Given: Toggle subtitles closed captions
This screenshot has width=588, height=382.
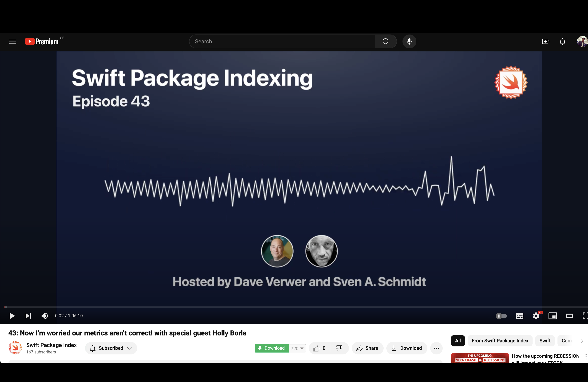Looking at the screenshot, I should 519,316.
